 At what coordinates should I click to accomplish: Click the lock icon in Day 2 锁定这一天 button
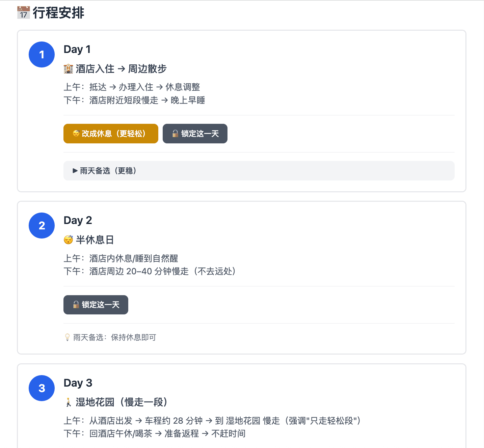(x=76, y=304)
